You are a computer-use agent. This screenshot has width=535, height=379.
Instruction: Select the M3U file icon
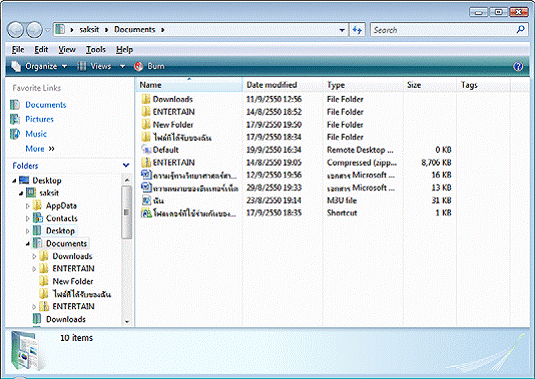(146, 200)
